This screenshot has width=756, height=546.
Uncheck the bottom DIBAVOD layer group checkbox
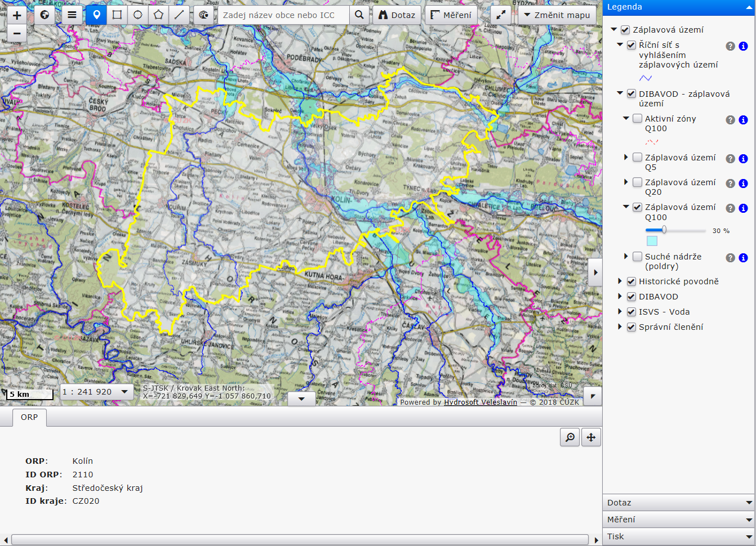coord(632,297)
